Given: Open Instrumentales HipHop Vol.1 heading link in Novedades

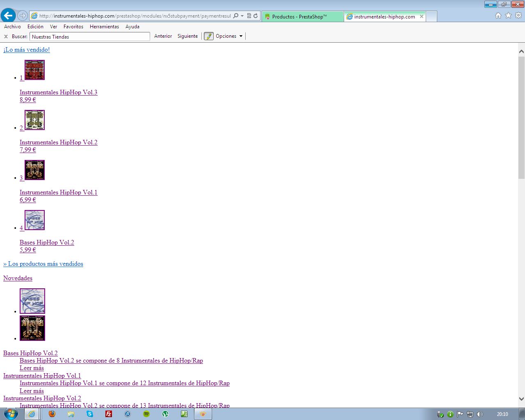Looking at the screenshot, I should (x=42, y=376).
